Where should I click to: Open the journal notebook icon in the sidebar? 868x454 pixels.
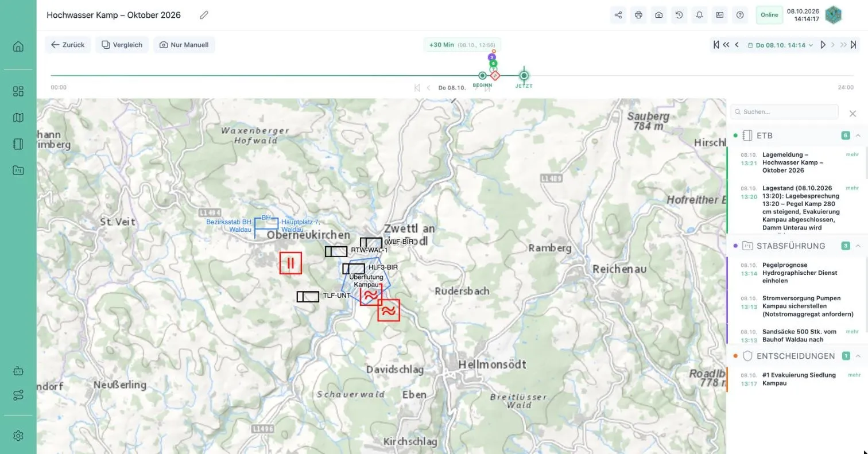pos(18,144)
